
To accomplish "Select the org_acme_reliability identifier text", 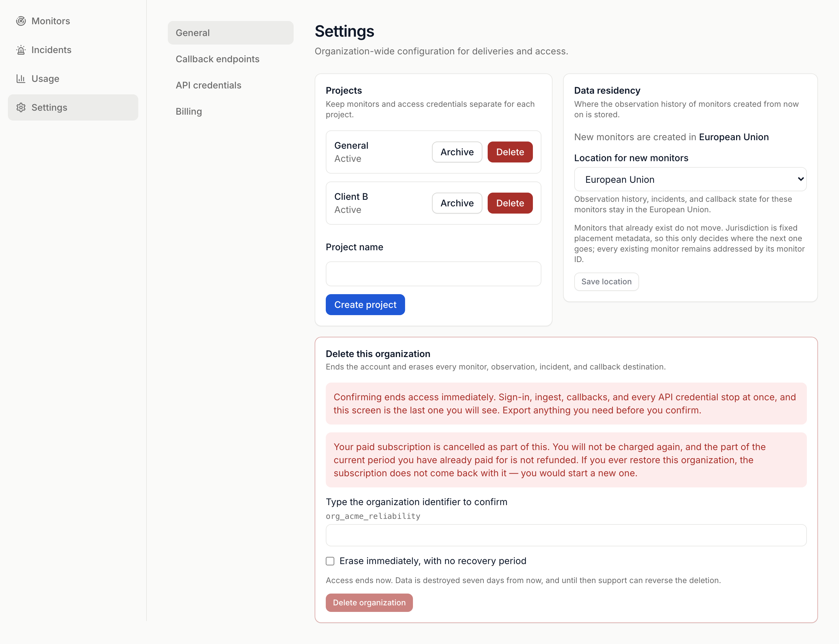I will click(373, 516).
